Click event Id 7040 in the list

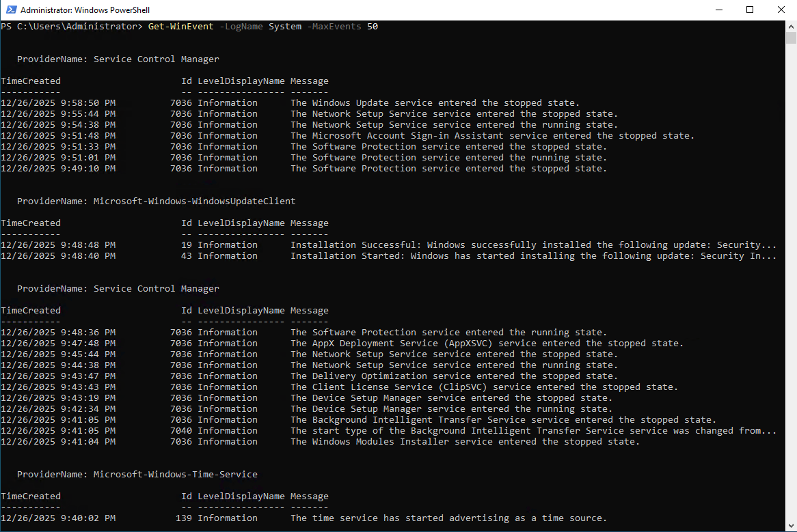(x=180, y=431)
